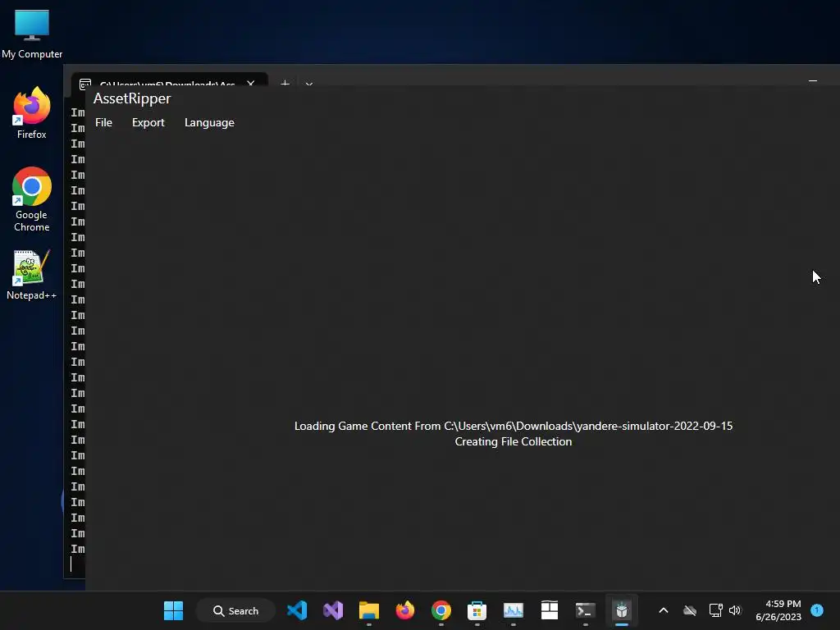Click the 'Creating File Collection' status text

(514, 442)
